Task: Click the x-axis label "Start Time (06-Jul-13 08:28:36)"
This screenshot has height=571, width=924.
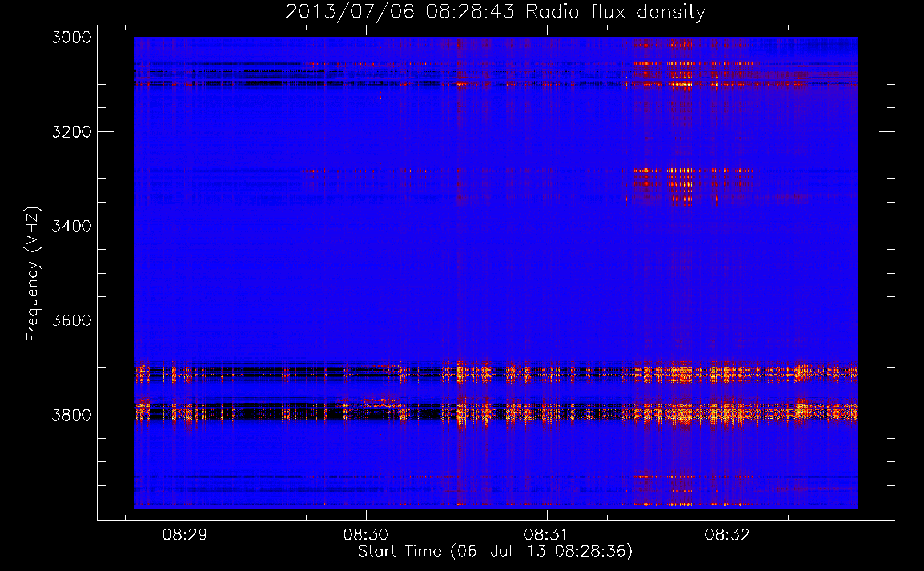Action: tap(495, 552)
